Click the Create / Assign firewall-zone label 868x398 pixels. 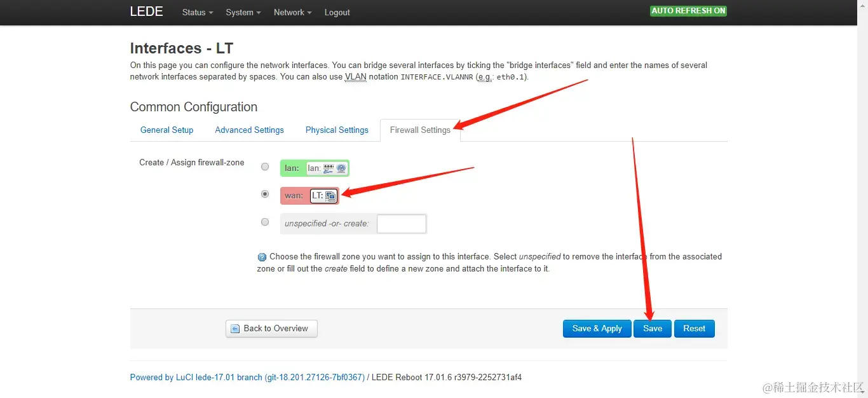click(192, 163)
